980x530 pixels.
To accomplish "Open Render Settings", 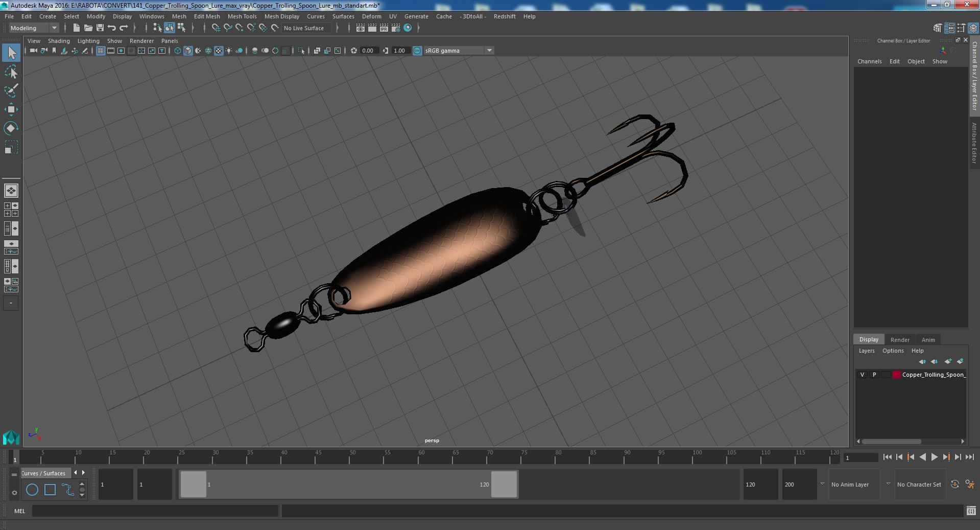I will [x=396, y=28].
